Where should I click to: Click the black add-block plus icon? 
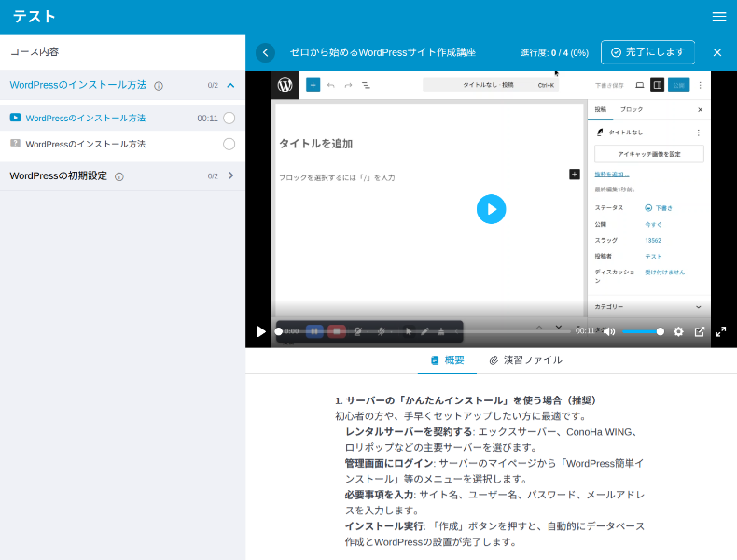(x=575, y=175)
